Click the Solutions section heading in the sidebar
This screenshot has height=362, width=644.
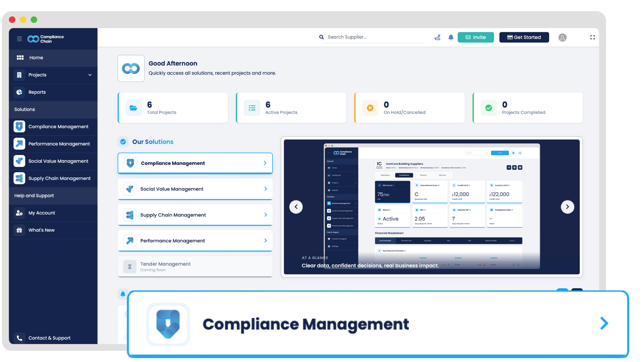coord(24,109)
